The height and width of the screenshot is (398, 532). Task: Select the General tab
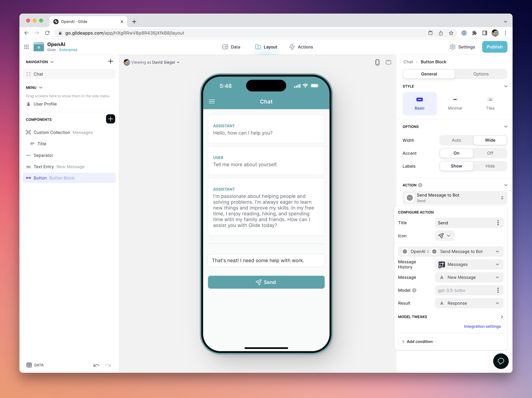coord(429,74)
